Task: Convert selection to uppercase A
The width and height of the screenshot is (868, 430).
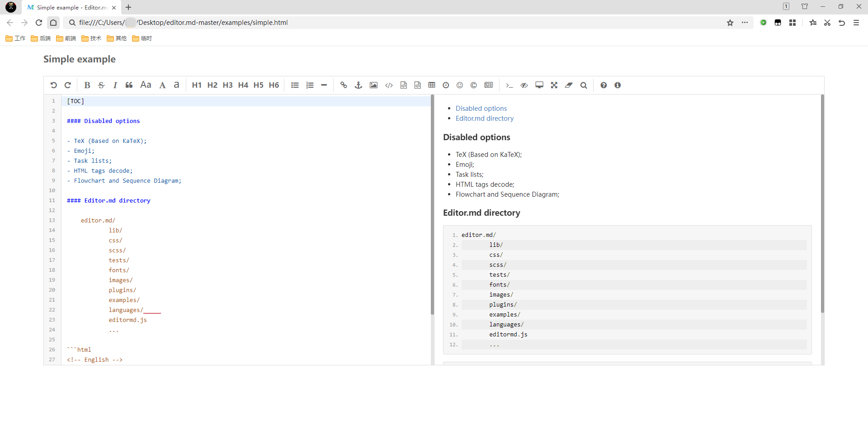Action: point(162,85)
